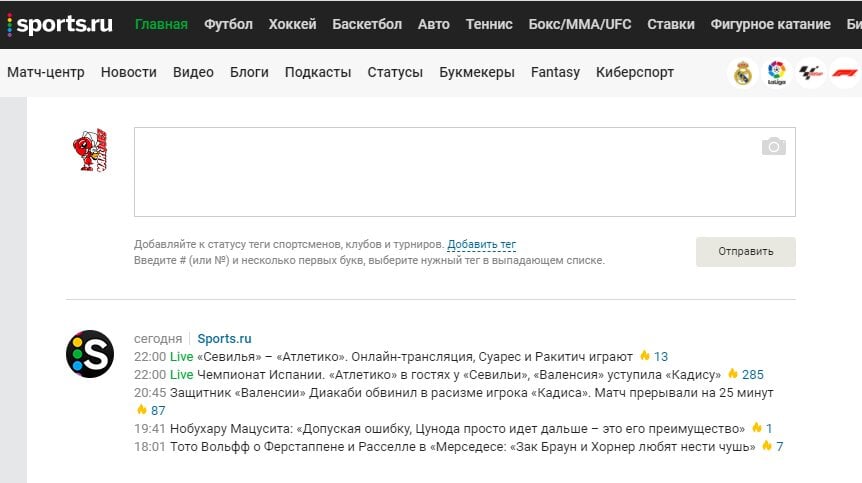Open the red mascot user avatar
862x483 pixels.
click(x=90, y=150)
